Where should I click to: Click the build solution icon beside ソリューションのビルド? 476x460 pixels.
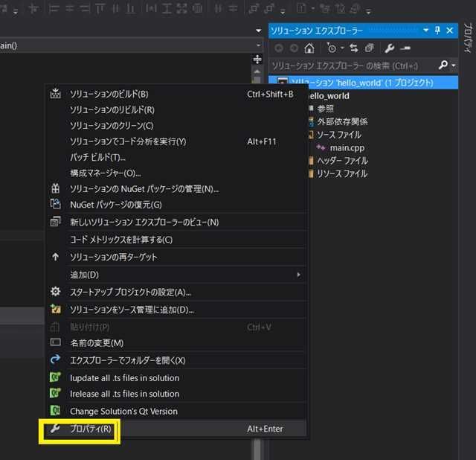pyautogui.click(x=55, y=94)
